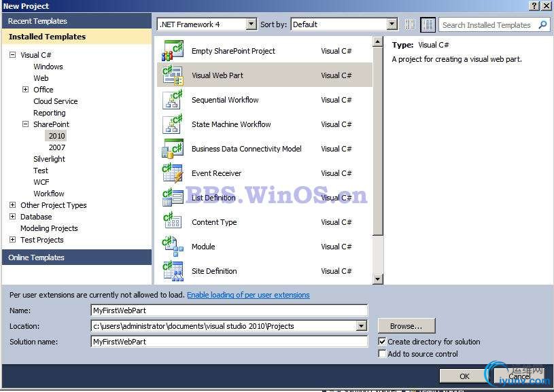The height and width of the screenshot is (392, 554).
Task: Click the Module template icon
Action: 173,247
